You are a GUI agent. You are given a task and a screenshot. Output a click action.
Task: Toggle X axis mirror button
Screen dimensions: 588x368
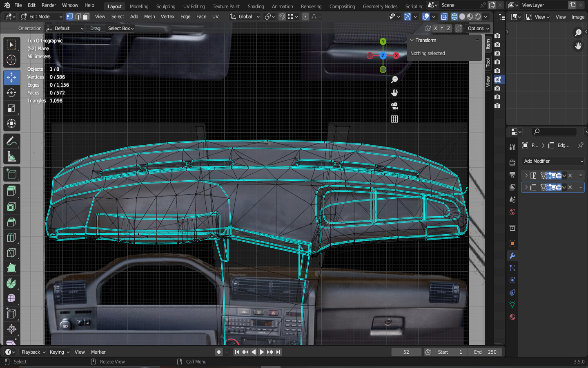click(435, 28)
